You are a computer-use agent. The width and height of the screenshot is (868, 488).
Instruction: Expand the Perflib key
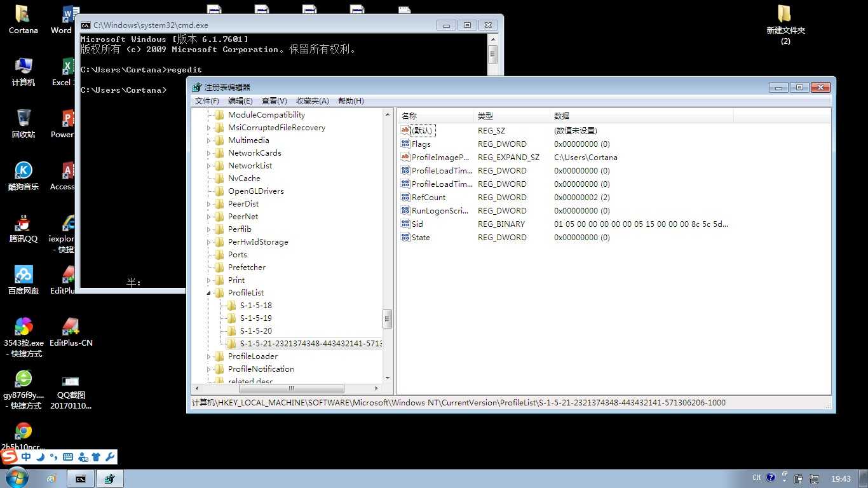pyautogui.click(x=208, y=229)
